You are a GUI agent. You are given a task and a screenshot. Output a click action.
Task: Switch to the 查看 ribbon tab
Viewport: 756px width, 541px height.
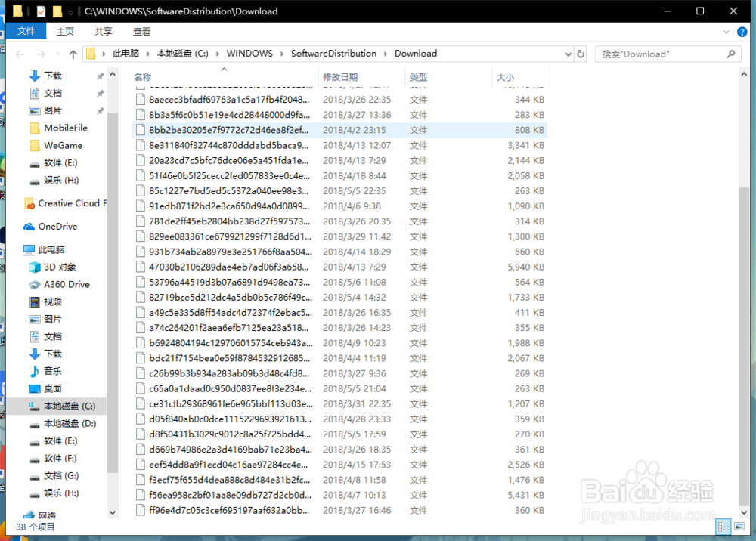click(x=144, y=32)
